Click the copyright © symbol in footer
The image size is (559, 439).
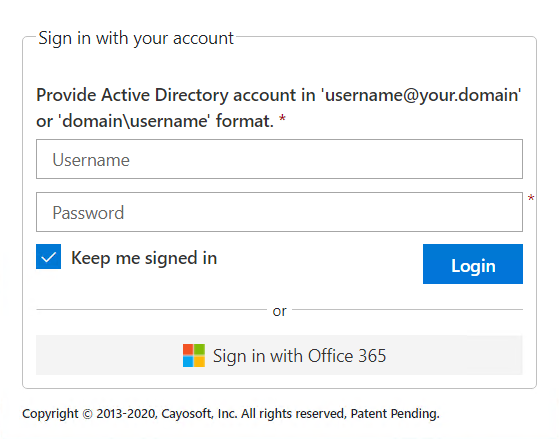pos(87,414)
